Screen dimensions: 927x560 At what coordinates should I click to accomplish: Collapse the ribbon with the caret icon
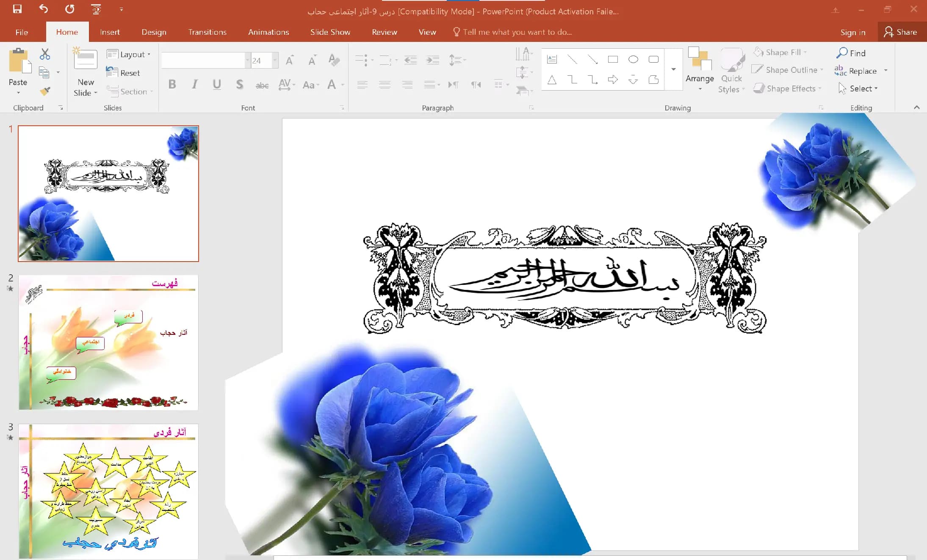pos(917,108)
